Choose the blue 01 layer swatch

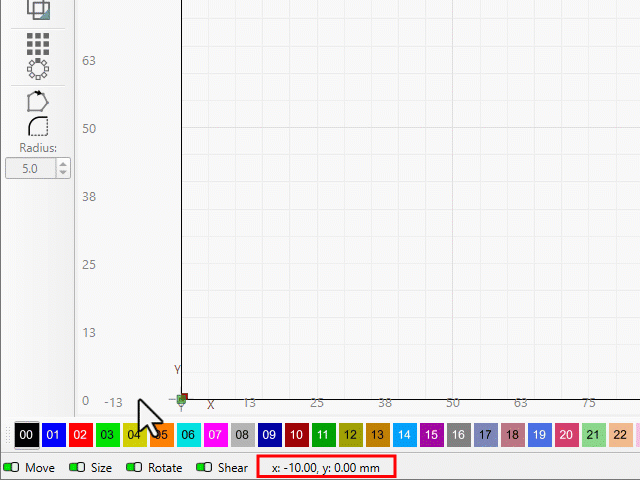click(54, 435)
